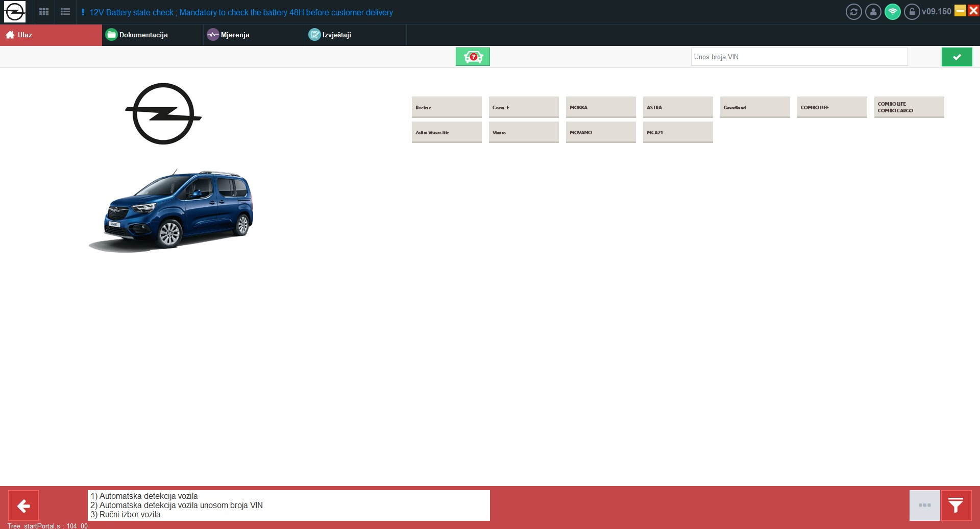Open the user profile icon
980x529 pixels.
point(873,12)
